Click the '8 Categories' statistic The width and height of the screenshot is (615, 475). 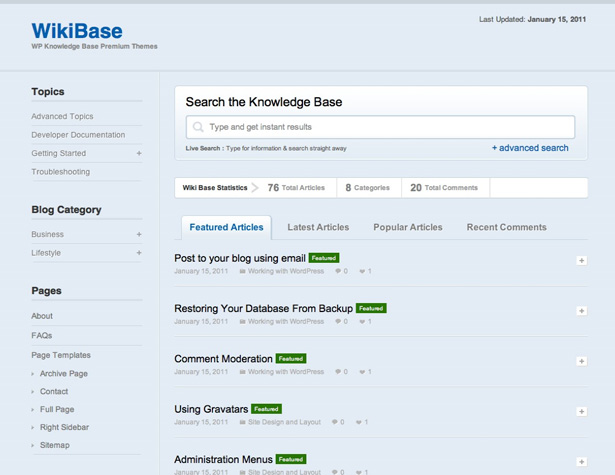368,188
